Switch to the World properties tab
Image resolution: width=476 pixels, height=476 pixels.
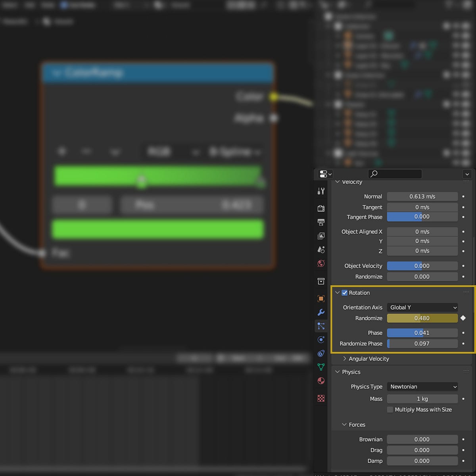click(x=321, y=263)
